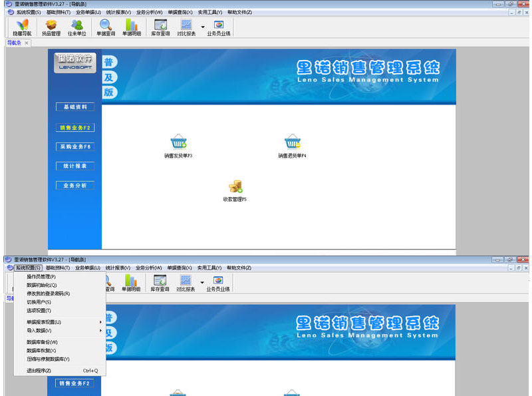Screen dimensions: 532x396
Task: Open 业务单据(U) menu in top window
Action: pos(88,12)
